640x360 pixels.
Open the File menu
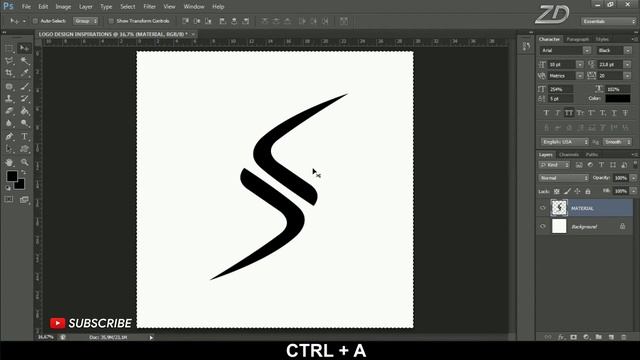(x=26, y=7)
